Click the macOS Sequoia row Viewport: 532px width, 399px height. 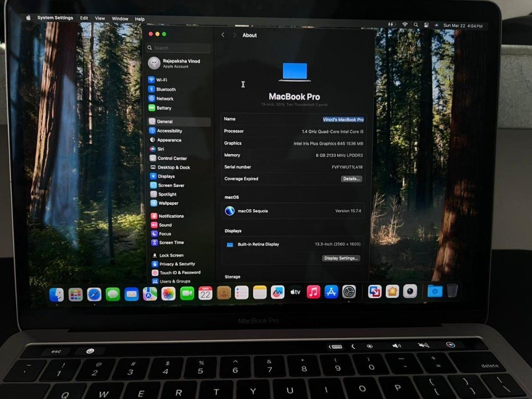tap(293, 211)
